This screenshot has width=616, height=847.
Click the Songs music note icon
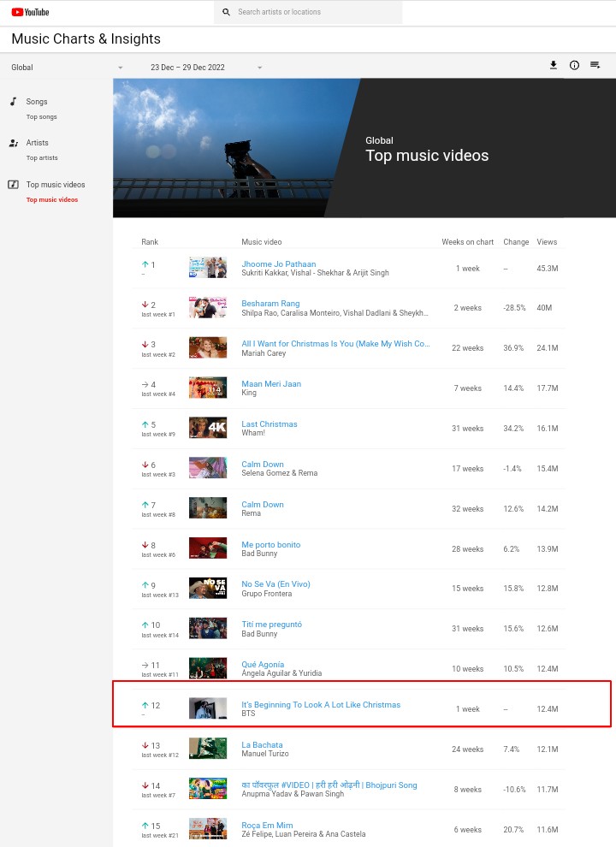click(14, 102)
